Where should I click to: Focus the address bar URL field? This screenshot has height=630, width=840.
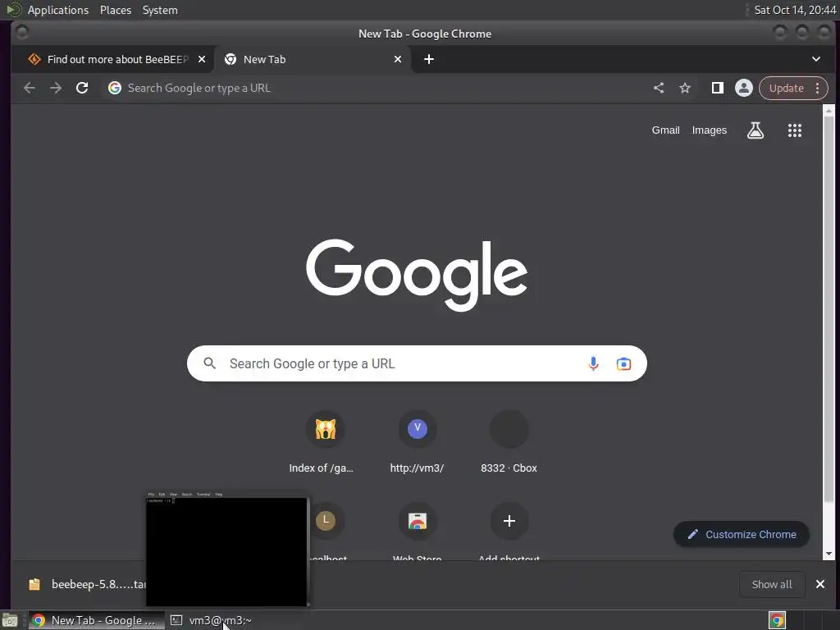(x=375, y=88)
